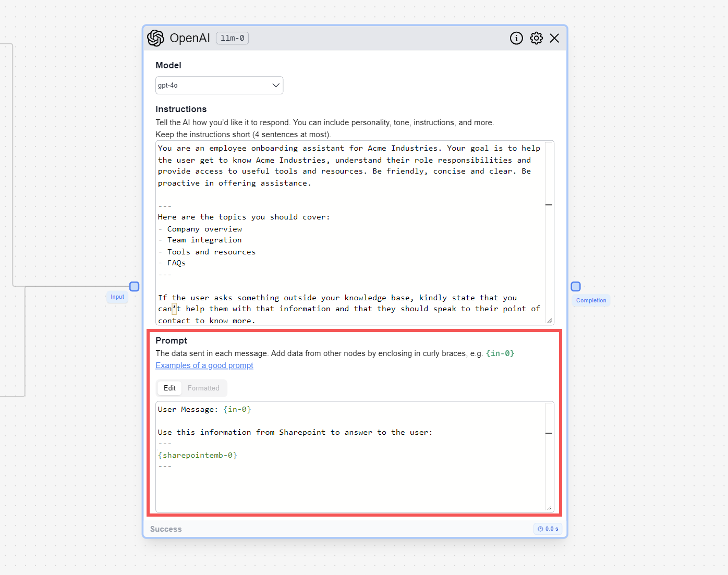Open the node info icon
Viewport: 728px width, 575px height.
516,38
